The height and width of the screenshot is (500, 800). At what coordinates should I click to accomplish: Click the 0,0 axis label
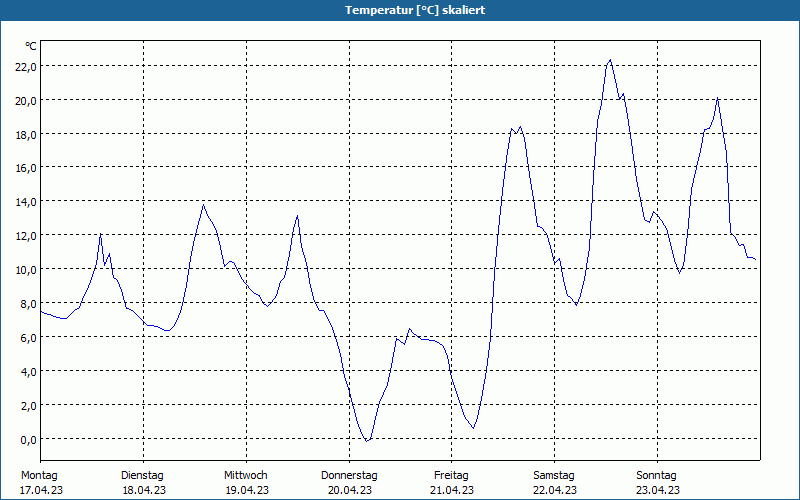coord(28,440)
